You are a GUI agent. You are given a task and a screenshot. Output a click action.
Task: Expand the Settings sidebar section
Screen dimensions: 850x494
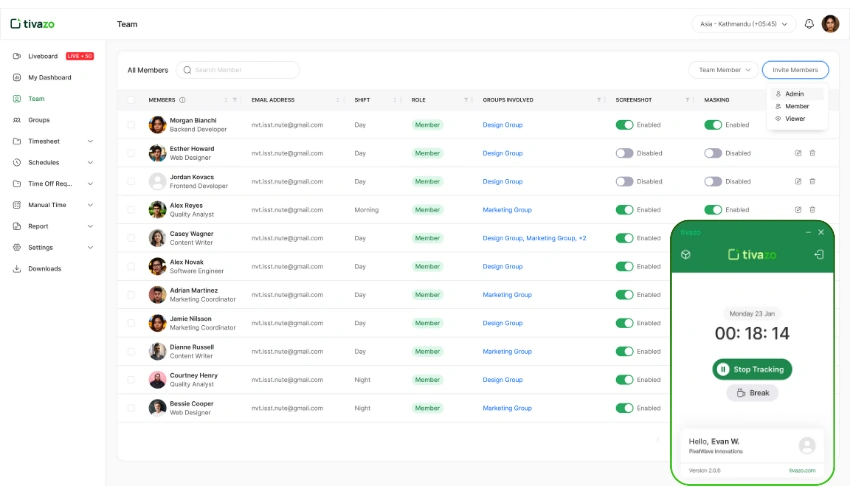point(90,247)
